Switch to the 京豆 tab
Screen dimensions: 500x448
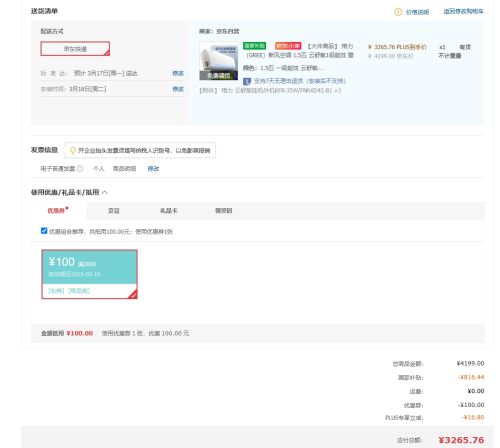(114, 211)
